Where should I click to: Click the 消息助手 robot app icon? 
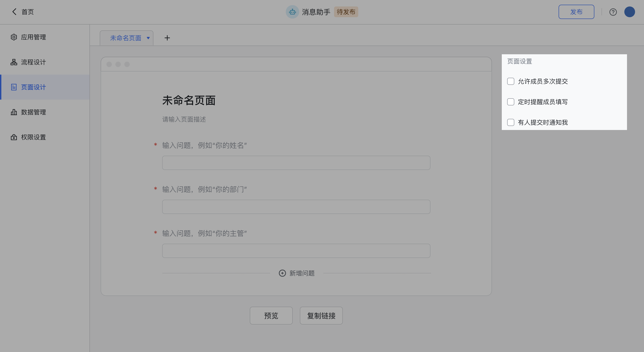292,12
